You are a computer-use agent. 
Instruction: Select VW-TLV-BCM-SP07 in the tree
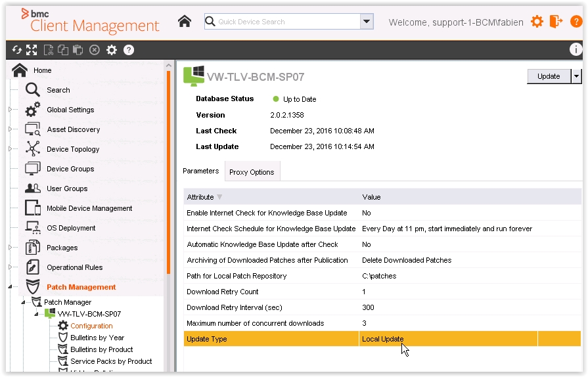click(x=89, y=314)
